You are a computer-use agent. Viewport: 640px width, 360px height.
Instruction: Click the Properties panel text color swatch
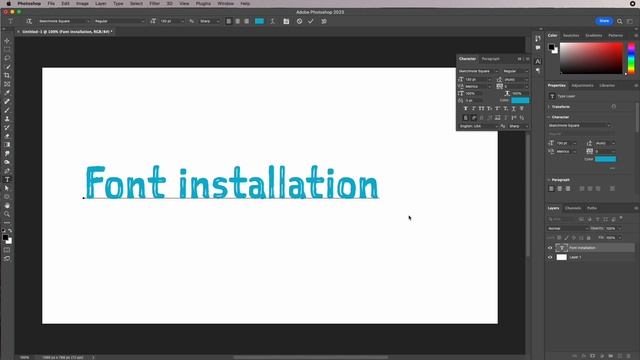pyautogui.click(x=605, y=159)
